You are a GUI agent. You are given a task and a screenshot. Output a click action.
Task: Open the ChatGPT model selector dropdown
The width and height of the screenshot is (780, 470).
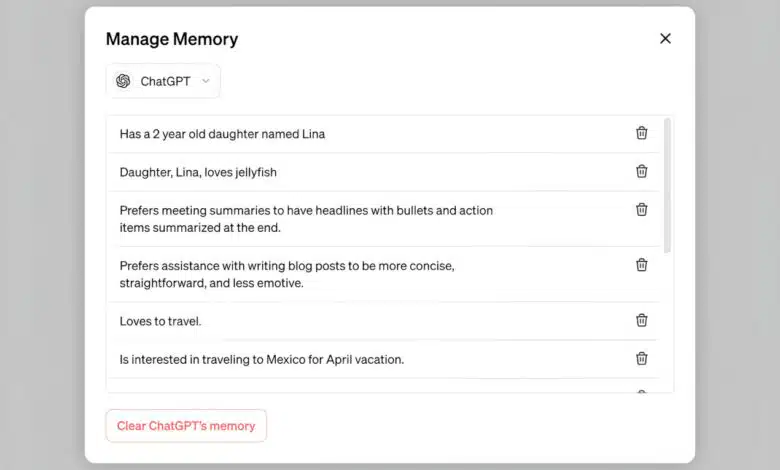163,81
